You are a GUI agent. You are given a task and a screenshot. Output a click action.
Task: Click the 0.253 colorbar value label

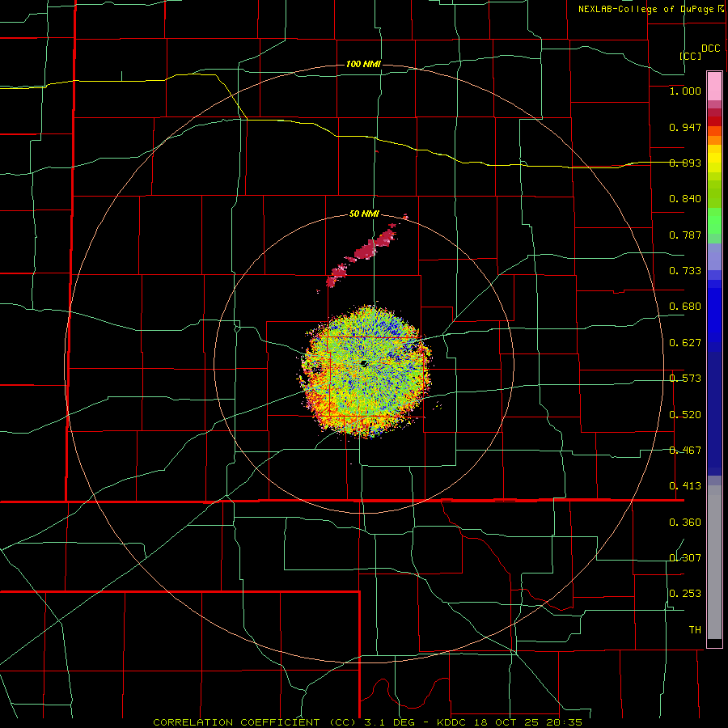pyautogui.click(x=685, y=594)
